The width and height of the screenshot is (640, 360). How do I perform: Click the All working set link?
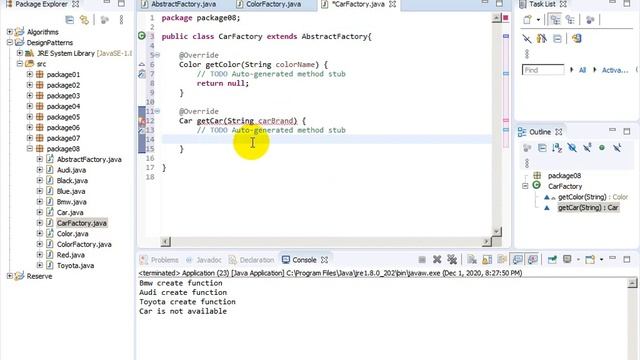pos(582,70)
